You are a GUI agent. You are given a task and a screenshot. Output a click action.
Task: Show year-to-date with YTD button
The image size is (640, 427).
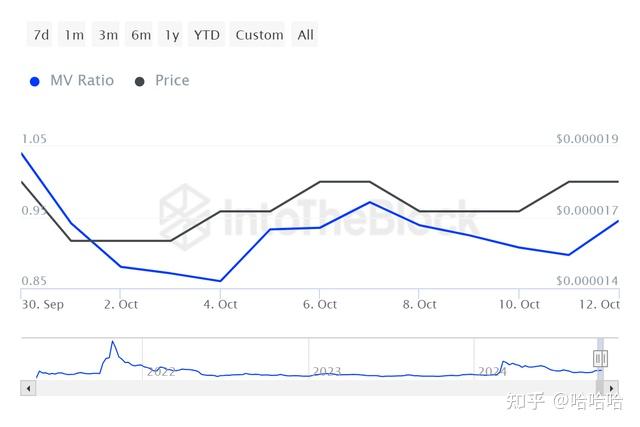click(206, 35)
